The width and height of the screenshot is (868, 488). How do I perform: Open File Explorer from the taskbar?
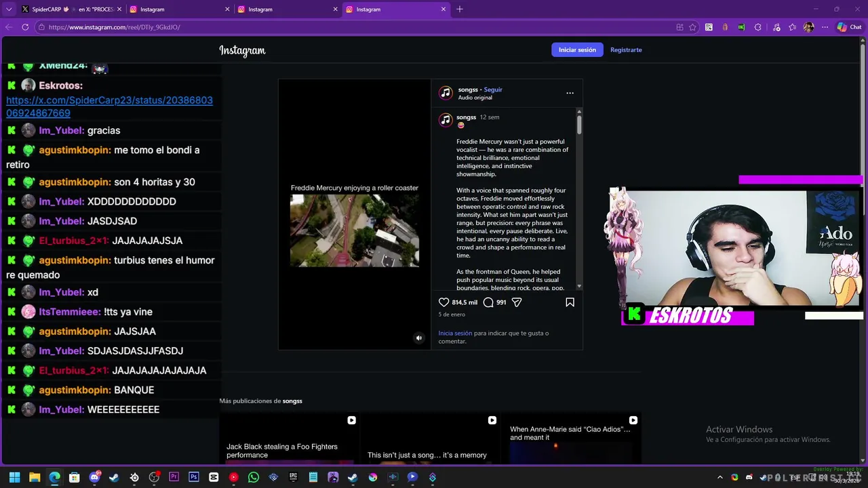pos(35,477)
